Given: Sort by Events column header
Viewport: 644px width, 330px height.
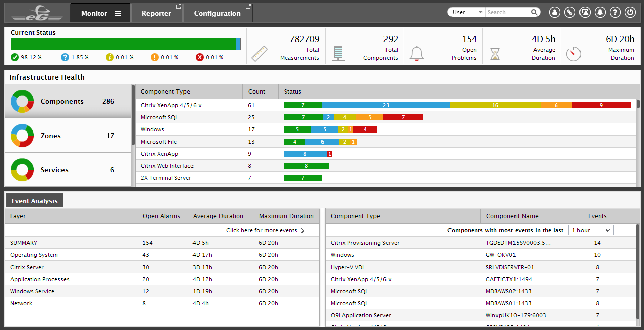Looking at the screenshot, I should pos(597,216).
